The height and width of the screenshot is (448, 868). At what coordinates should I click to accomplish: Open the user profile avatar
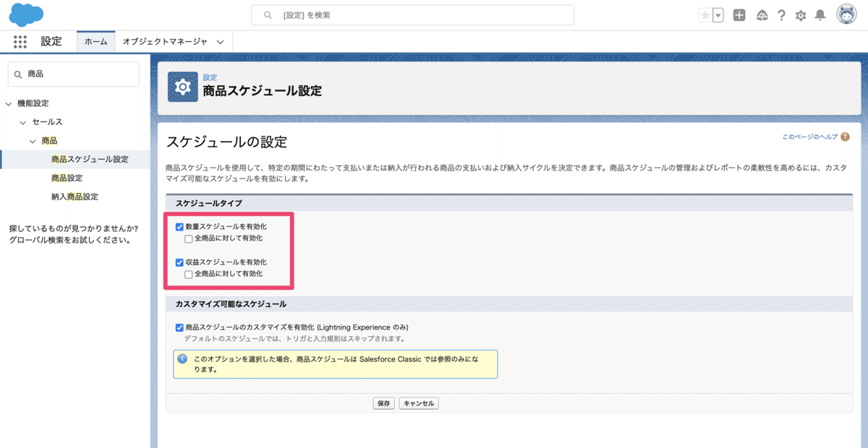click(847, 14)
